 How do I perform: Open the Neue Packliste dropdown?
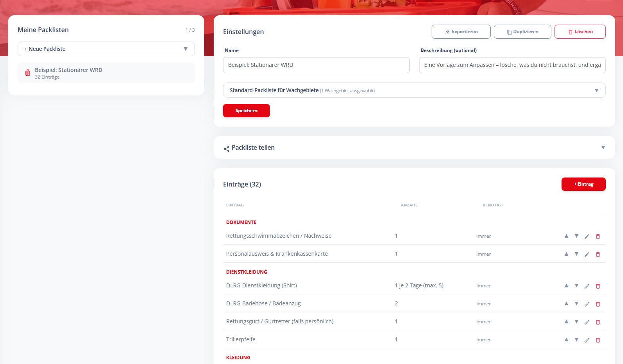coord(106,49)
